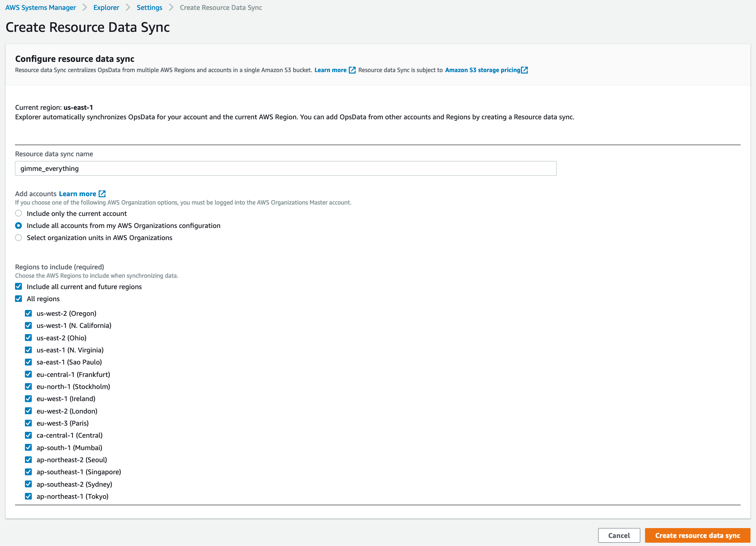This screenshot has width=756, height=546.
Task: Open Settings breadcrumb link
Action: point(149,7)
